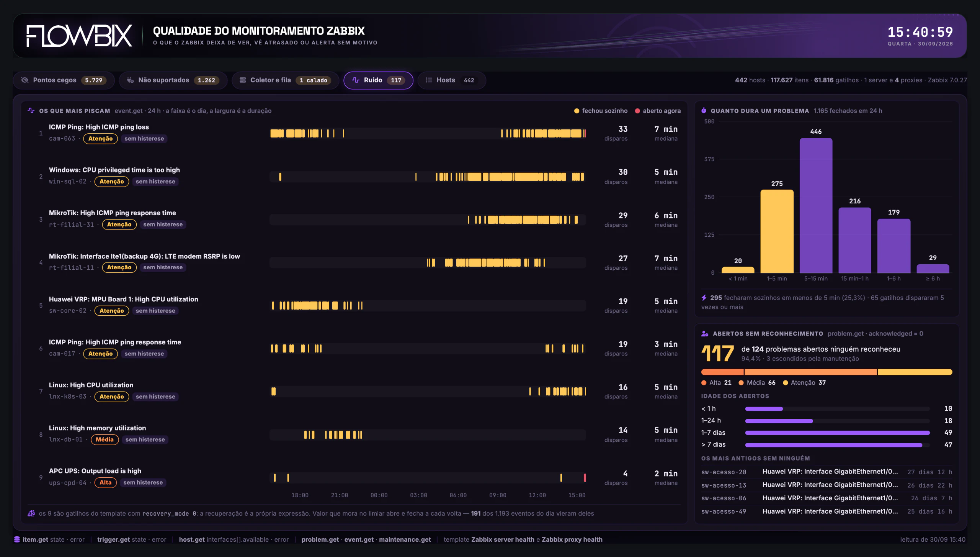Click the pulse icon in the Ruído tab
This screenshot has width=980, height=557.
point(356,80)
